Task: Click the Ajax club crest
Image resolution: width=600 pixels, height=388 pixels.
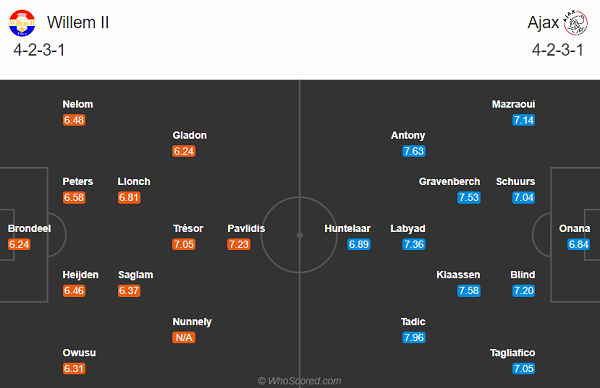Action: pyautogui.click(x=576, y=23)
